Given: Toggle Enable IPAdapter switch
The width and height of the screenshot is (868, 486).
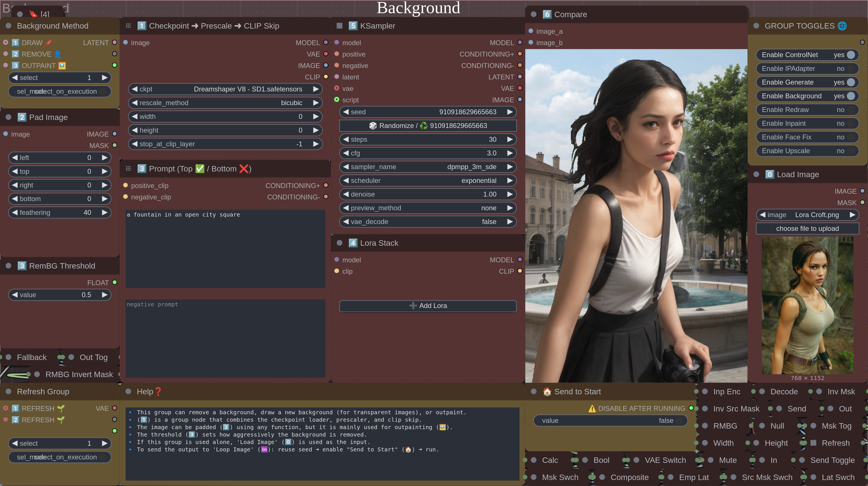Looking at the screenshot, I should 851,69.
